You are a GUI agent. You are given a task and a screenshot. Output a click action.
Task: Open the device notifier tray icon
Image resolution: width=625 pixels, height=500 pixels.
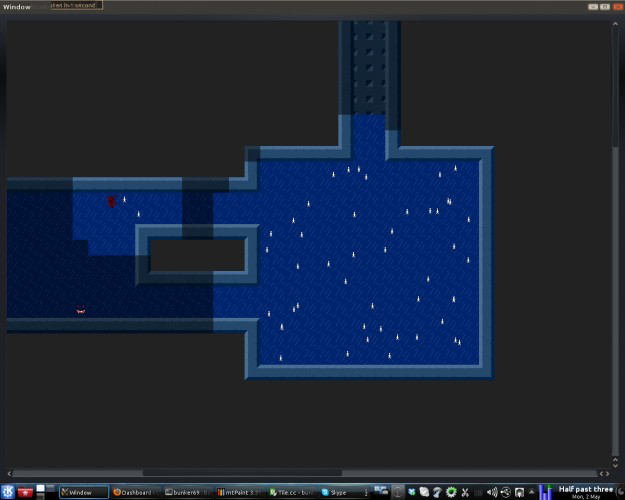519,492
